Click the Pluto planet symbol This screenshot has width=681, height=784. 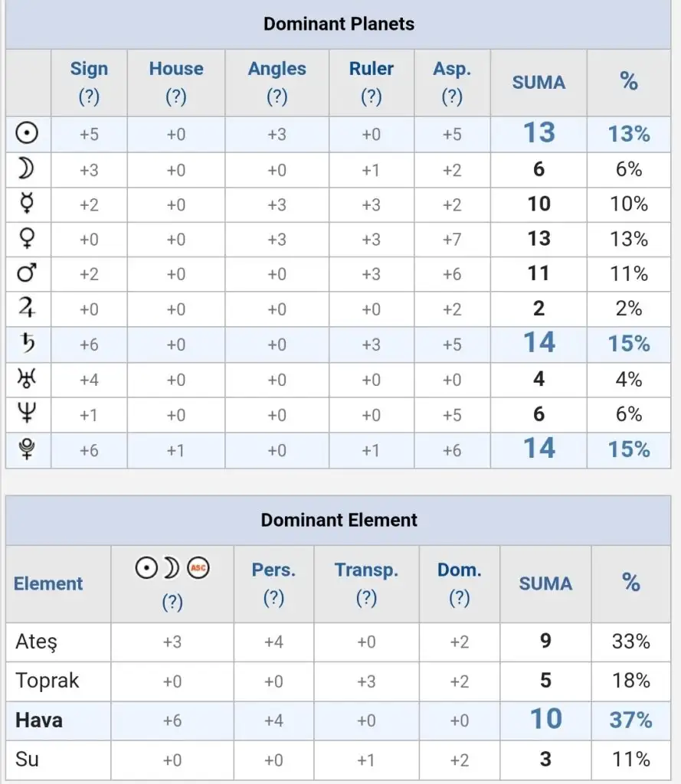pos(27,449)
